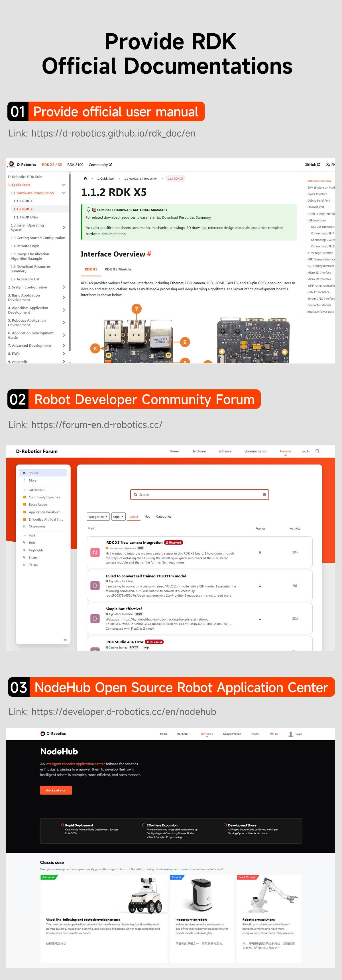Open 1.7 Accessory List in sidebar
The width and height of the screenshot is (342, 980).
click(x=25, y=279)
